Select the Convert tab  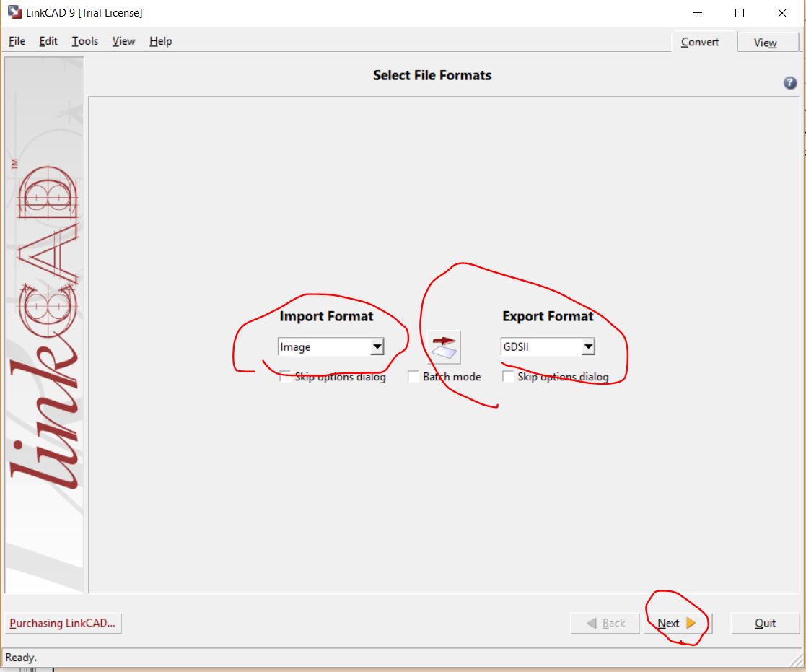pyautogui.click(x=700, y=42)
